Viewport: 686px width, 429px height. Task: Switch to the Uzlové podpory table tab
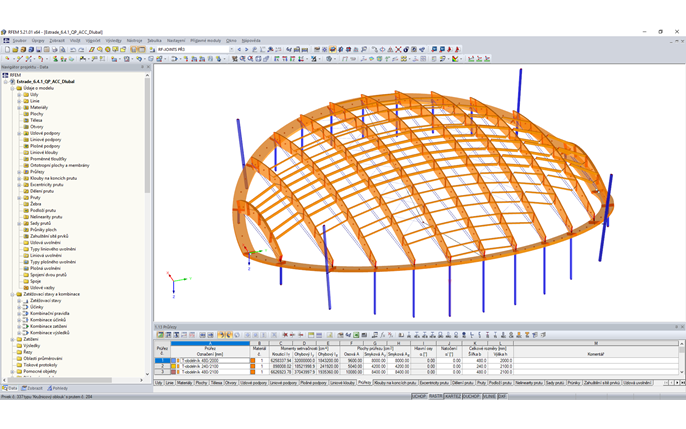[x=253, y=383]
